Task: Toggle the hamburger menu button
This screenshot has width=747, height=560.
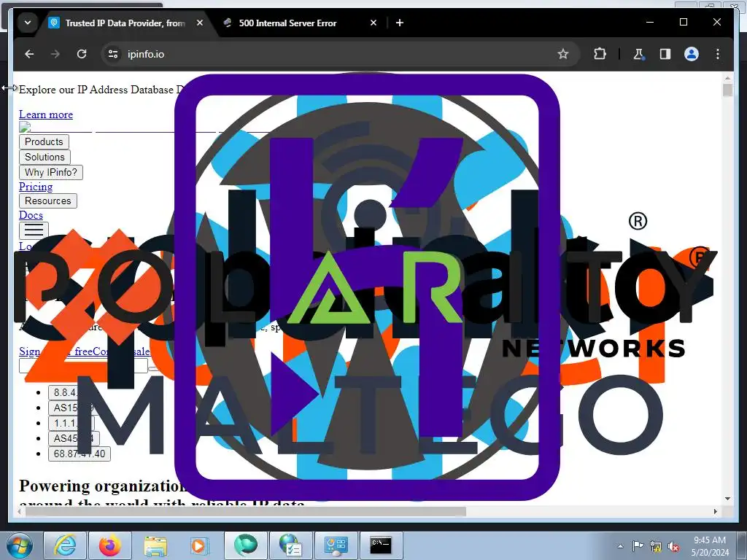Action: [x=34, y=230]
